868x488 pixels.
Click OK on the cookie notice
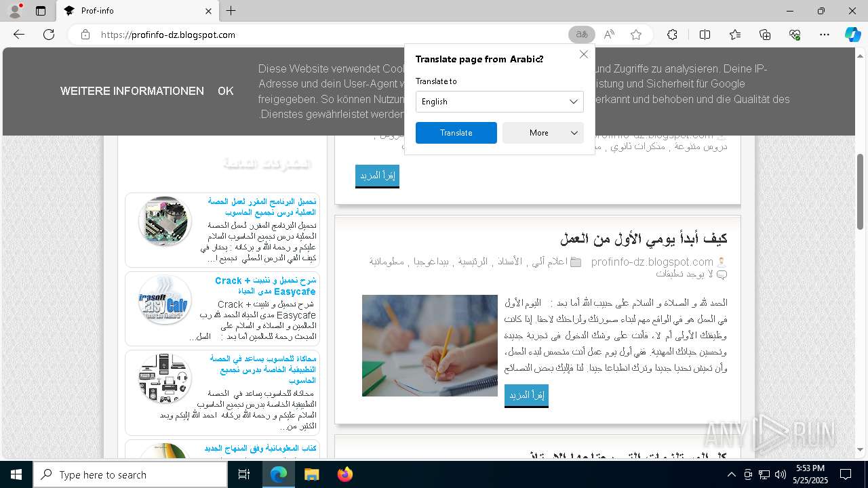pos(226,91)
